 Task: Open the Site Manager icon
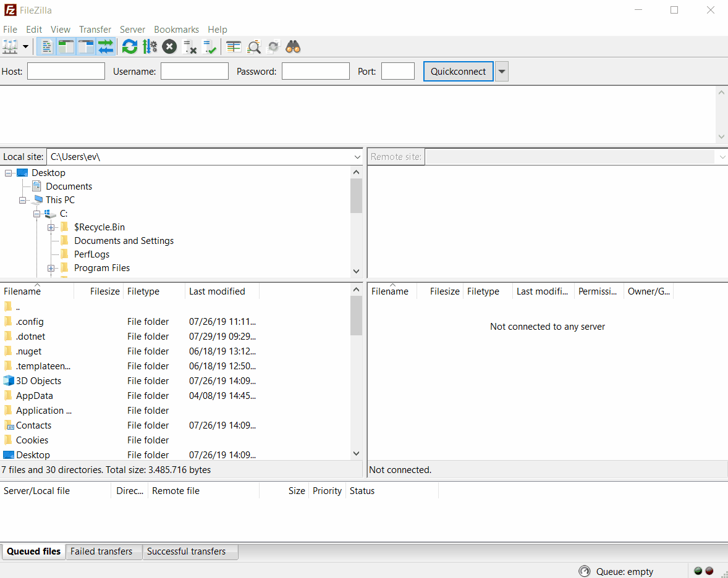(x=11, y=47)
